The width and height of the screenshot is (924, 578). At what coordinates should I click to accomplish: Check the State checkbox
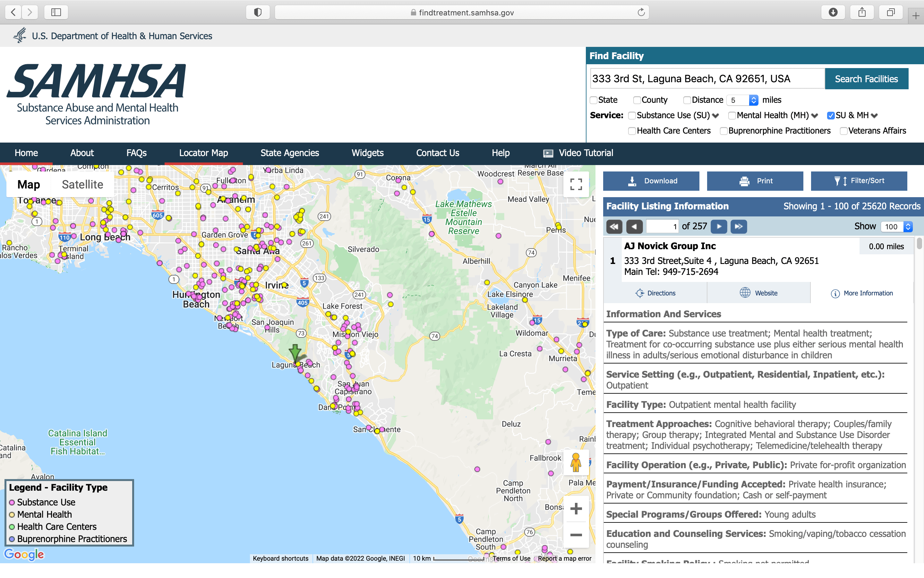594,100
